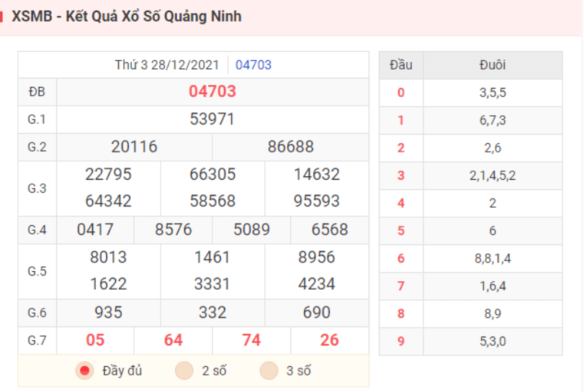This screenshot has width=584, height=392.
Task: Click the G.5 number 4234
Action: point(317,284)
